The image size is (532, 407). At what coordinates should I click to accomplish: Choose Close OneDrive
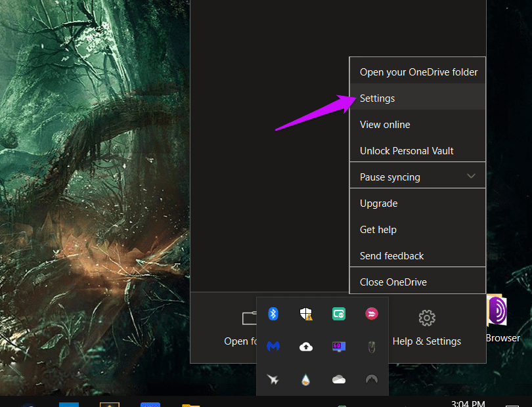(418, 282)
